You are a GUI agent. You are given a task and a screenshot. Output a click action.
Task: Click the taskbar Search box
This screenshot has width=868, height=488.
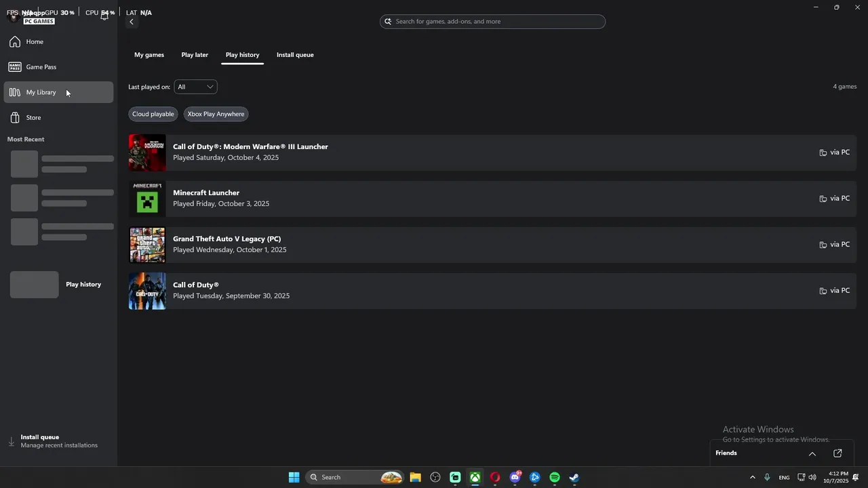[x=355, y=477]
